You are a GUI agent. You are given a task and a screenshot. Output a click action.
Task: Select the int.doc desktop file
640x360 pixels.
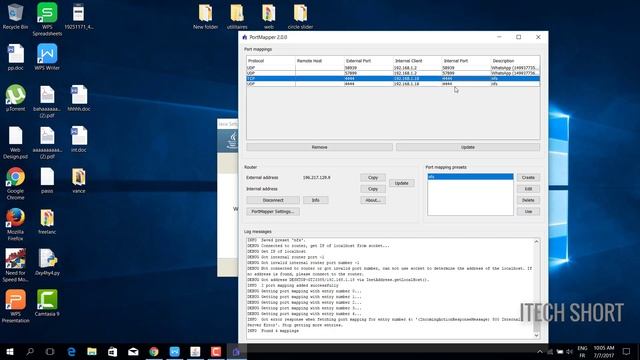point(79,139)
